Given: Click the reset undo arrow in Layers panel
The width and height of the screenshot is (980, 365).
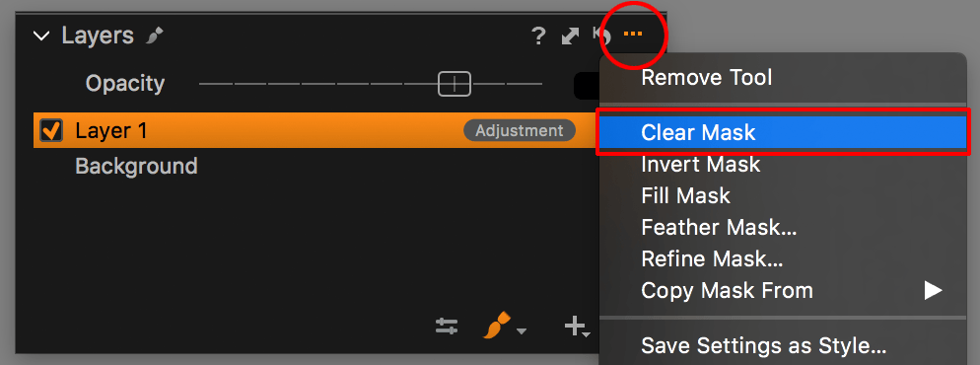Looking at the screenshot, I should pyautogui.click(x=600, y=36).
